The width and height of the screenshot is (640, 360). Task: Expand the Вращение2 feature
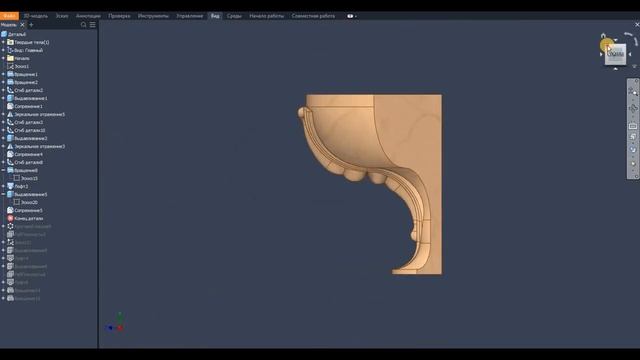(x=3, y=82)
